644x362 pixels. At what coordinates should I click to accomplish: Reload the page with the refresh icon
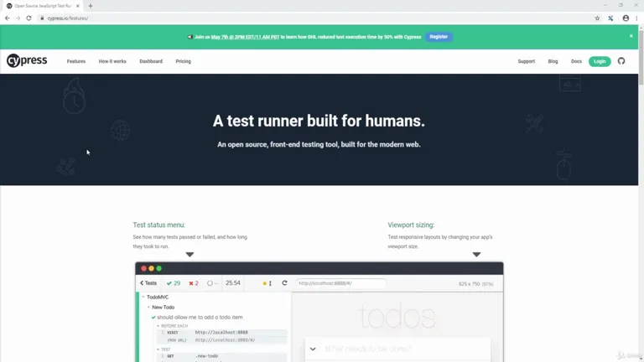click(x=29, y=18)
